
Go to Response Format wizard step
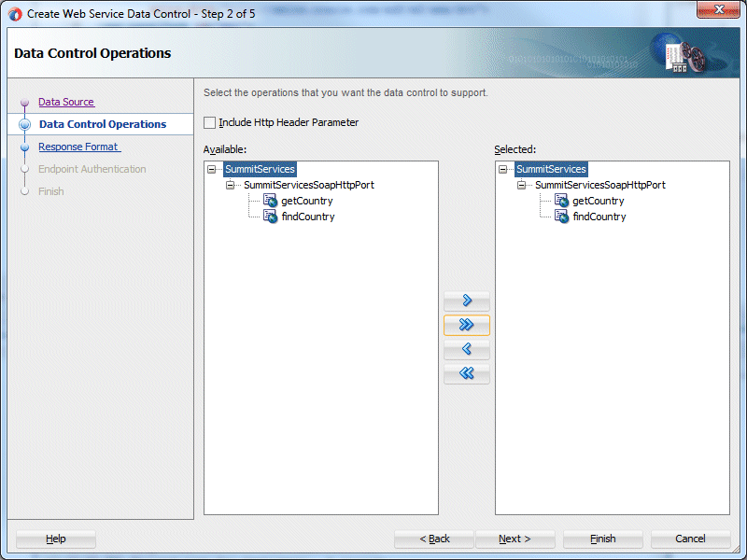point(79,147)
